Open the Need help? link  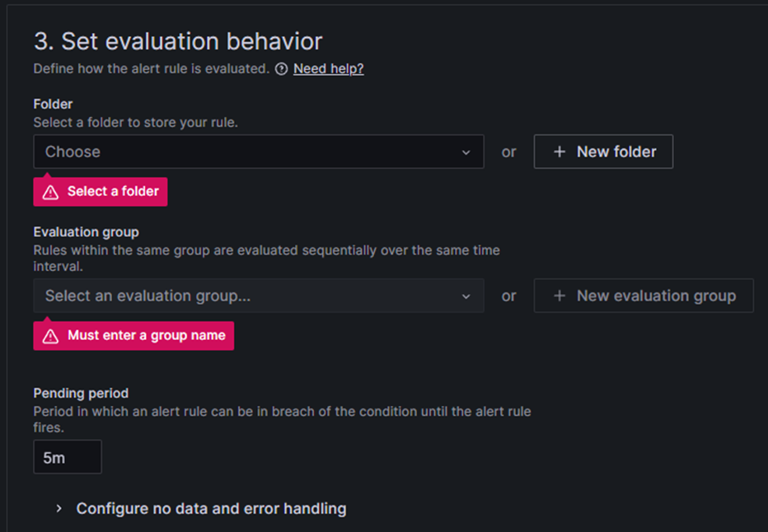[329, 69]
